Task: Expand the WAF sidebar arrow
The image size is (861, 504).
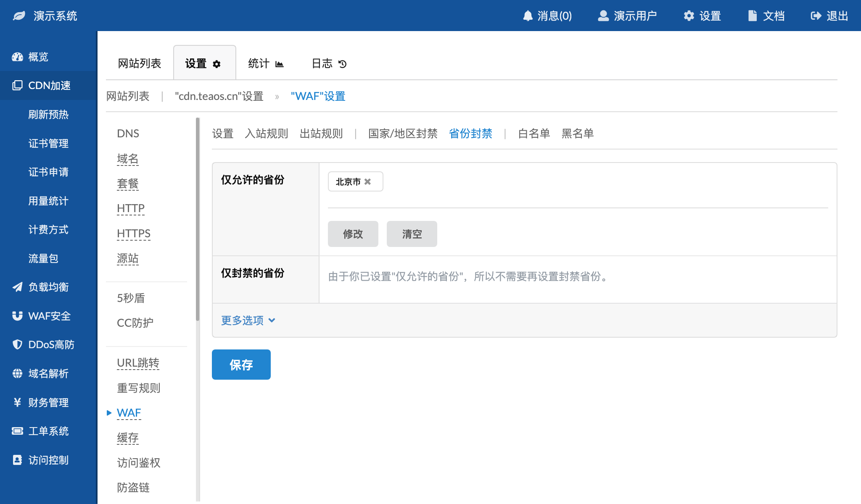Action: coord(109,413)
